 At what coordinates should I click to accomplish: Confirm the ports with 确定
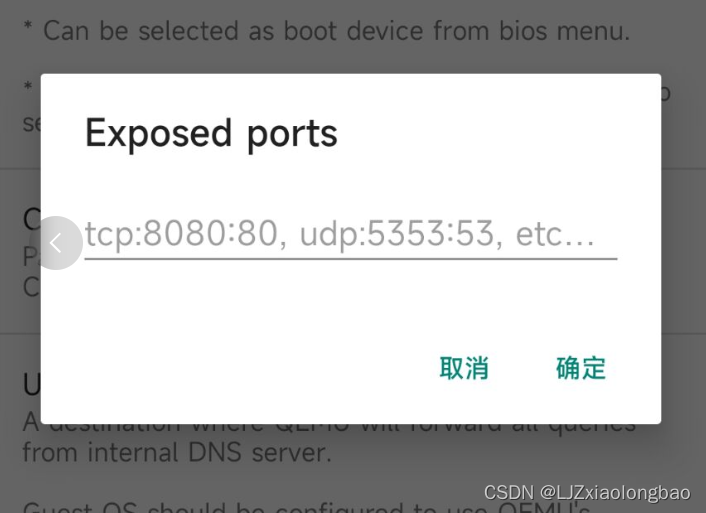(581, 368)
